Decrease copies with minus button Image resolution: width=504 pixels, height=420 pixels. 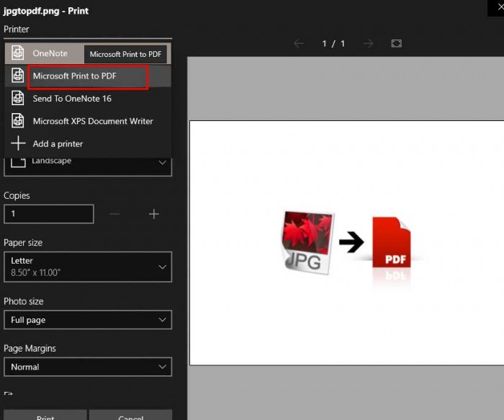point(114,214)
